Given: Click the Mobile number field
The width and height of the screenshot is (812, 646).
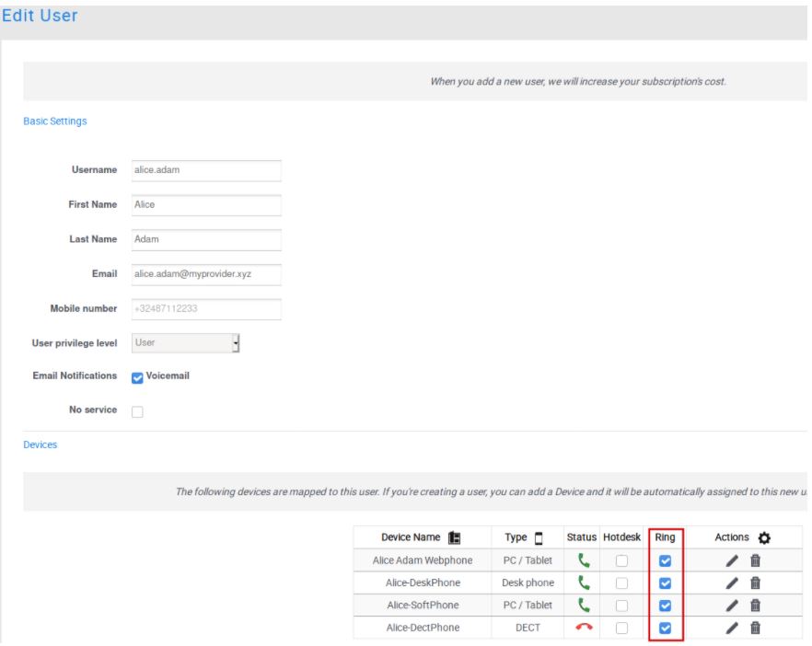Looking at the screenshot, I should coord(205,308).
